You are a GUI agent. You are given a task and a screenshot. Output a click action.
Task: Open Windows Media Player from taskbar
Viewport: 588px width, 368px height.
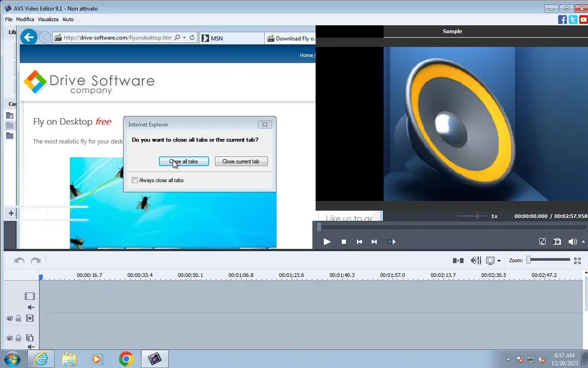point(97,359)
